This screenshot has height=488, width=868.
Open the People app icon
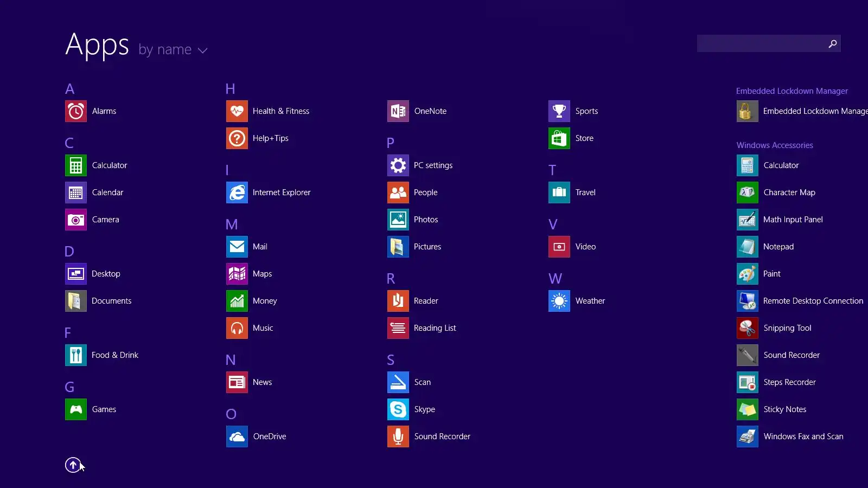pos(398,192)
